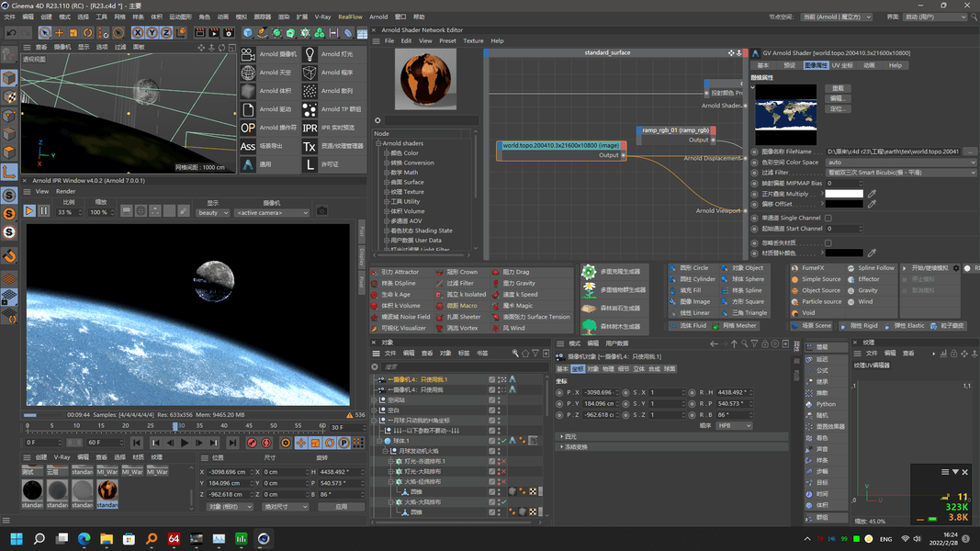The height and width of the screenshot is (551, 980).
Task: Click the Ass 场景导出 icon
Action: 248,146
